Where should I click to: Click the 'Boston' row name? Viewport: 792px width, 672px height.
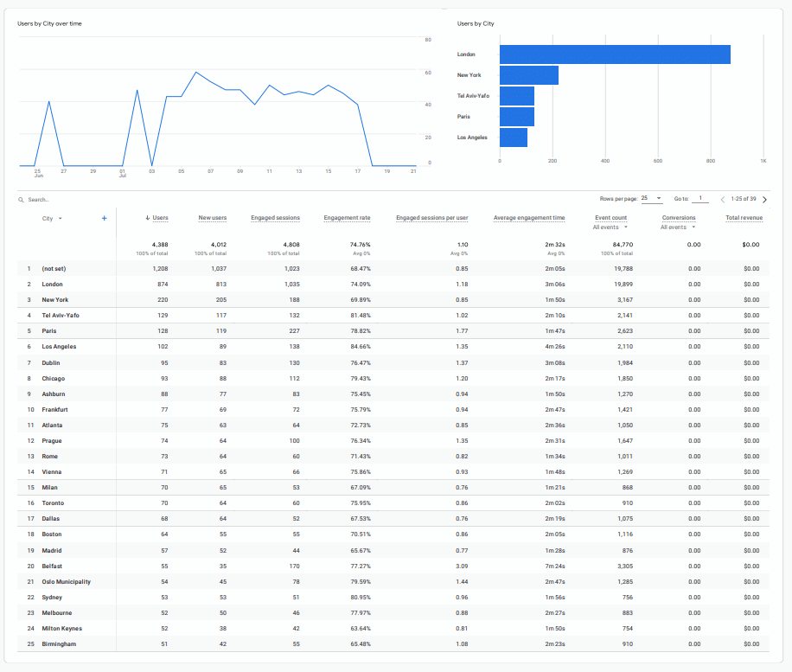point(52,534)
